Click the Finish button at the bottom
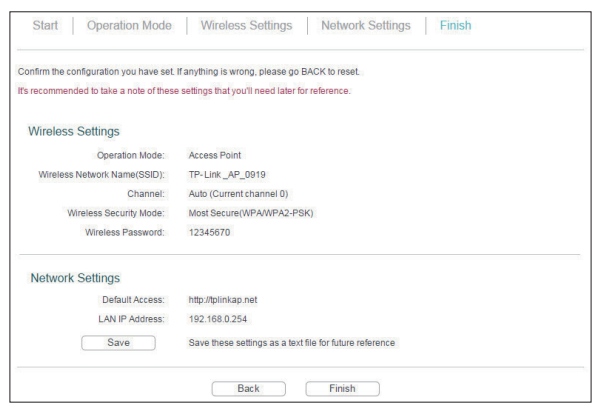The height and width of the screenshot is (409, 599). coord(342,388)
